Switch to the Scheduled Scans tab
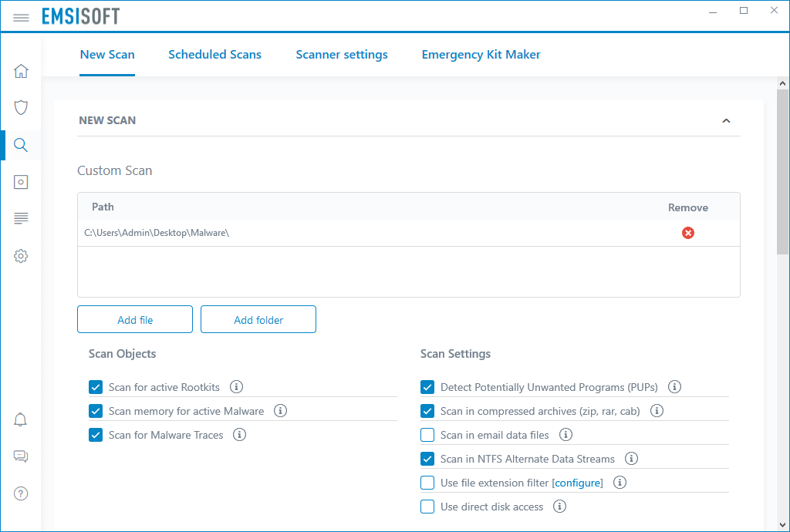Screen dimensions: 790x532 [214, 54]
